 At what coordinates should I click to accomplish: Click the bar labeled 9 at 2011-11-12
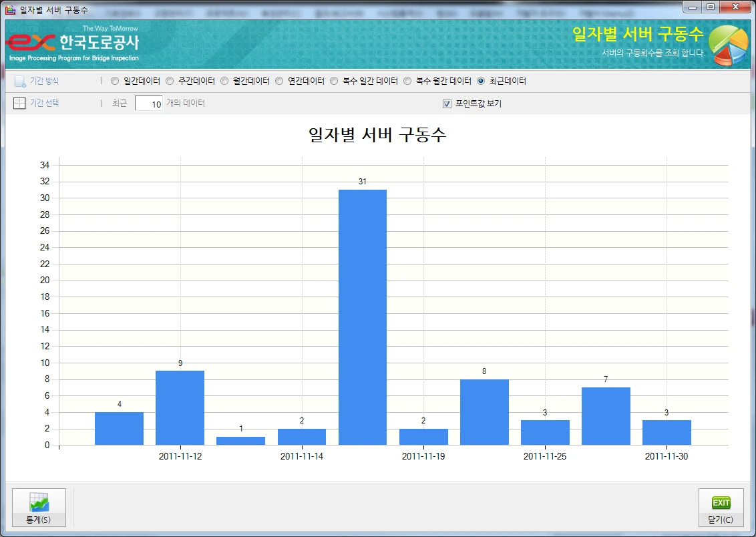[x=180, y=408]
